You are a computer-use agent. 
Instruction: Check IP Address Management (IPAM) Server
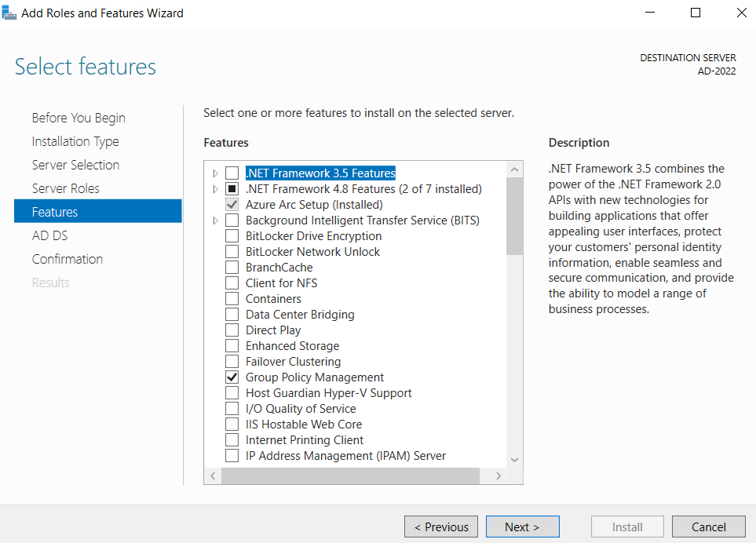click(232, 455)
